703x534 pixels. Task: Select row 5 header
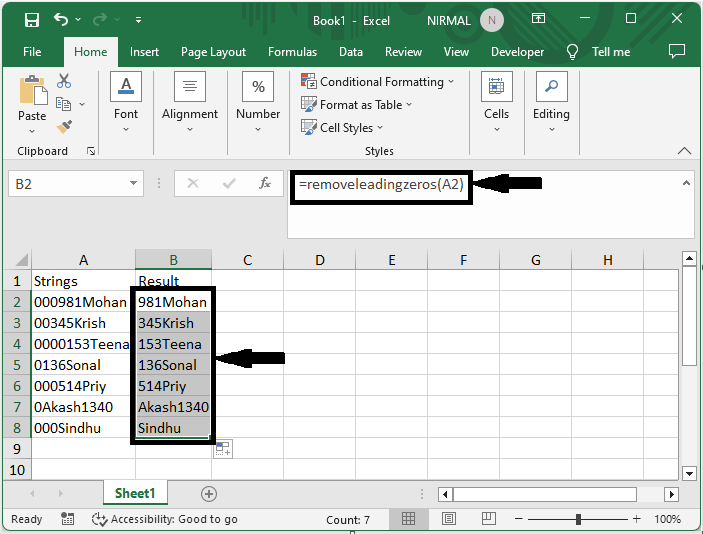point(17,365)
